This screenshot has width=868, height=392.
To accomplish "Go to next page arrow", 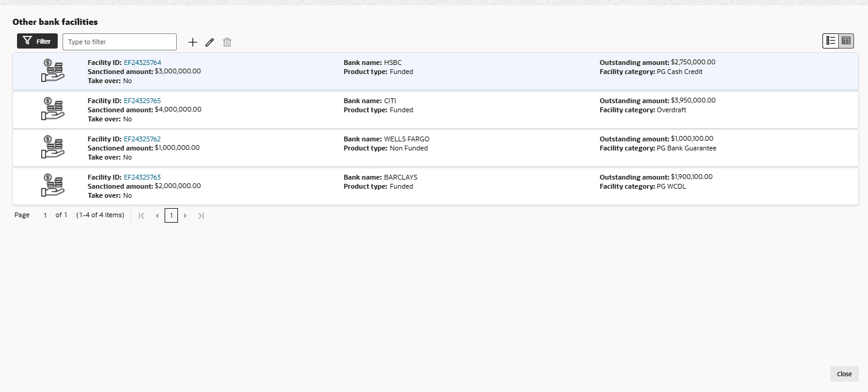I will [185, 215].
